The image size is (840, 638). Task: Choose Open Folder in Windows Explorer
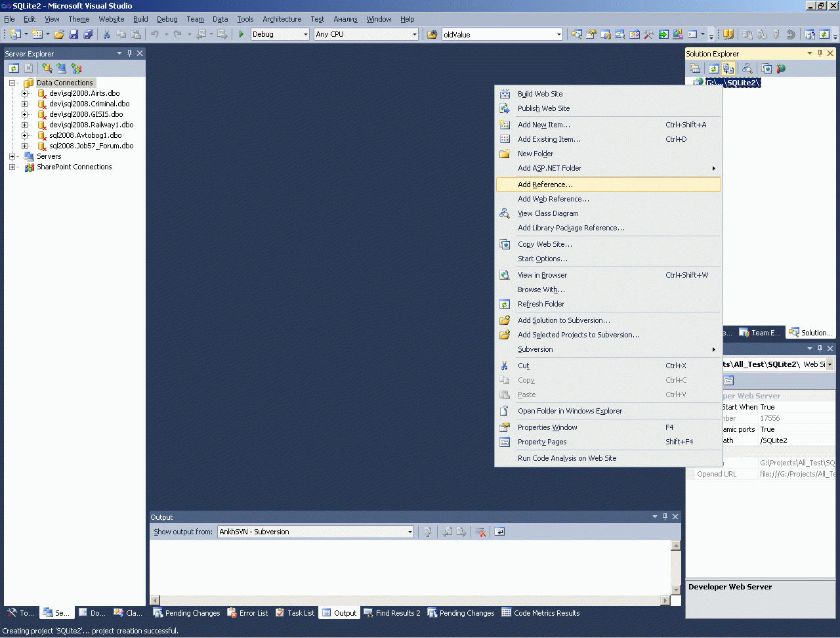[608, 411]
